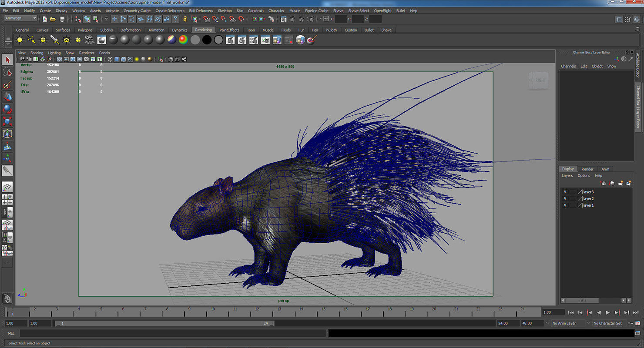
Task: Select the arrow Select tool in toolbox
Action: (x=7, y=60)
